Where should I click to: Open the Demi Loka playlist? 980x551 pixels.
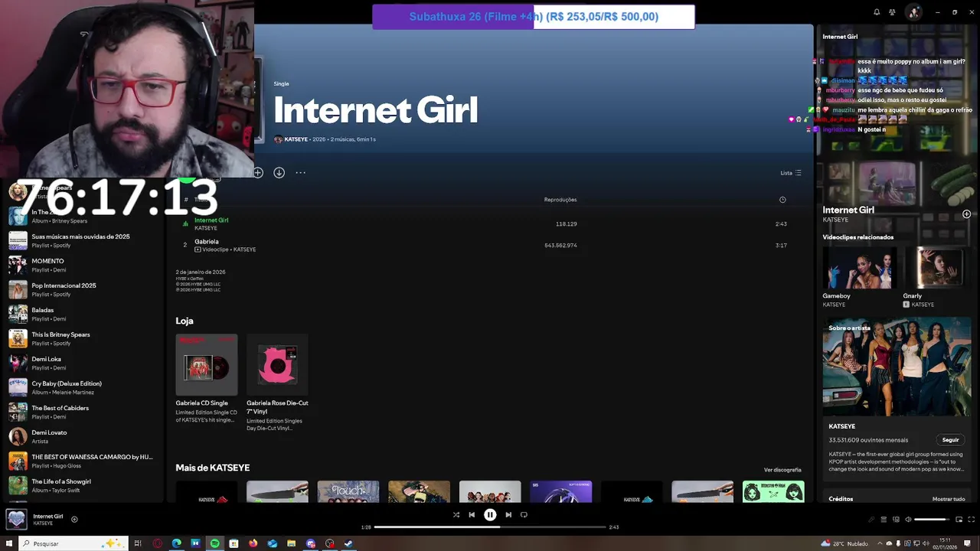tap(80, 363)
